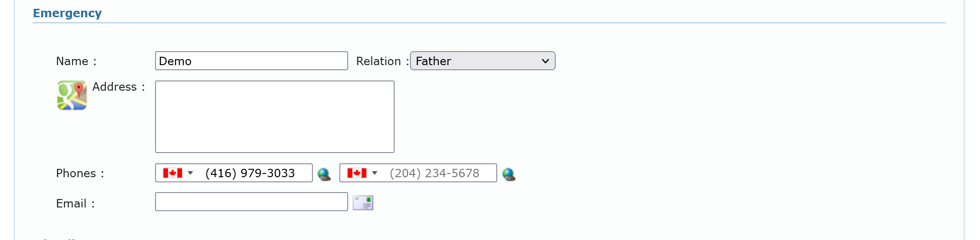Click globe icon after second phone field
Image resolution: width=980 pixels, height=240 pixels.
click(x=508, y=174)
